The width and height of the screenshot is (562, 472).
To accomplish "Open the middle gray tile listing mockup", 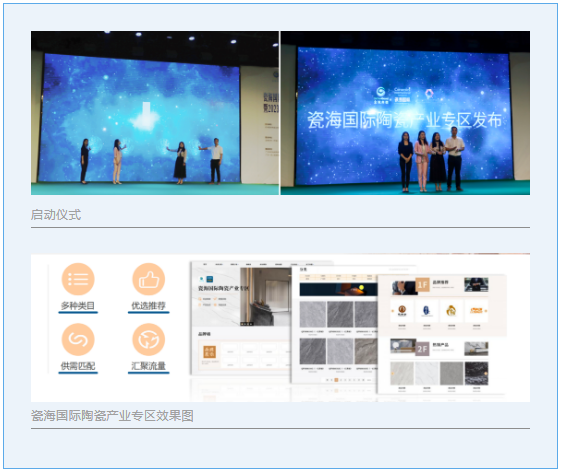I will point(334,324).
